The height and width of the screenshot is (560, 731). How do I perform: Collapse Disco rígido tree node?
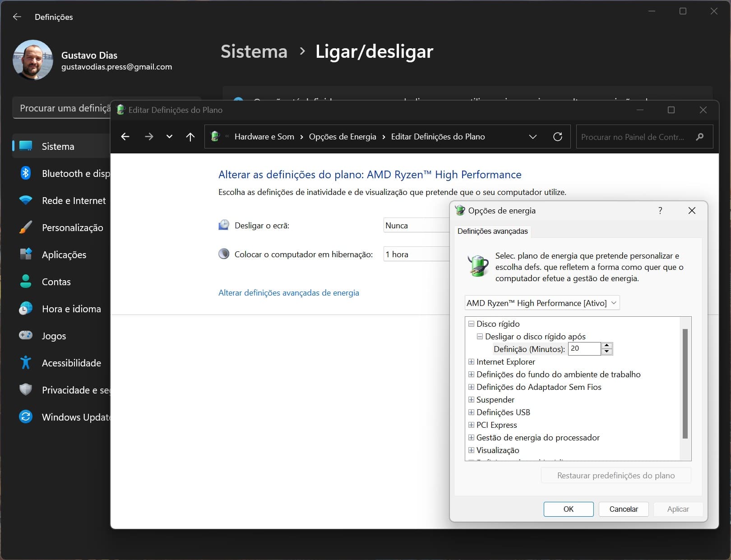coord(471,324)
